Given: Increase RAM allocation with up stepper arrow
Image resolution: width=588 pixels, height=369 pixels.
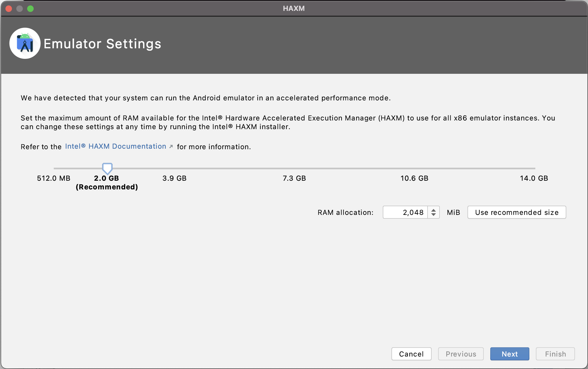Looking at the screenshot, I should tap(434, 210).
